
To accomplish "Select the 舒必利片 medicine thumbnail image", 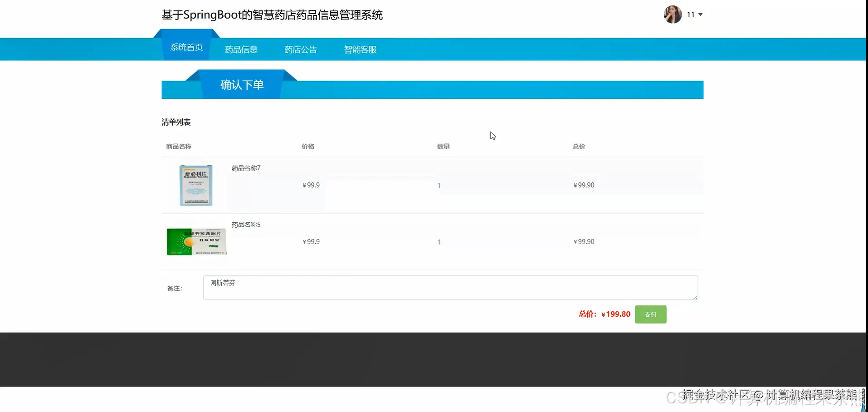I will [x=196, y=185].
